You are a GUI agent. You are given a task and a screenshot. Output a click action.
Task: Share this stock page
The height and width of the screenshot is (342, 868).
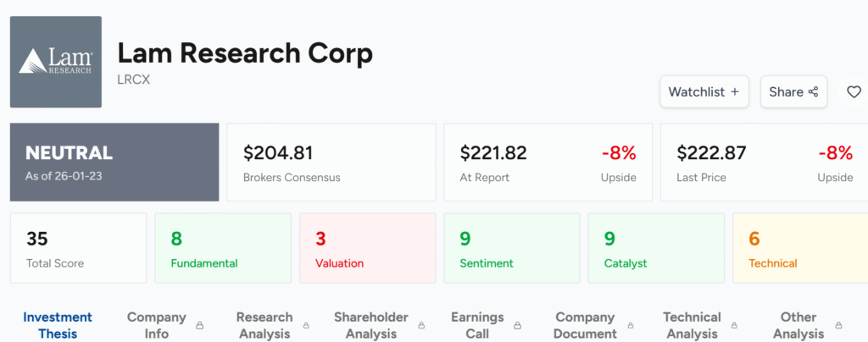(x=793, y=91)
